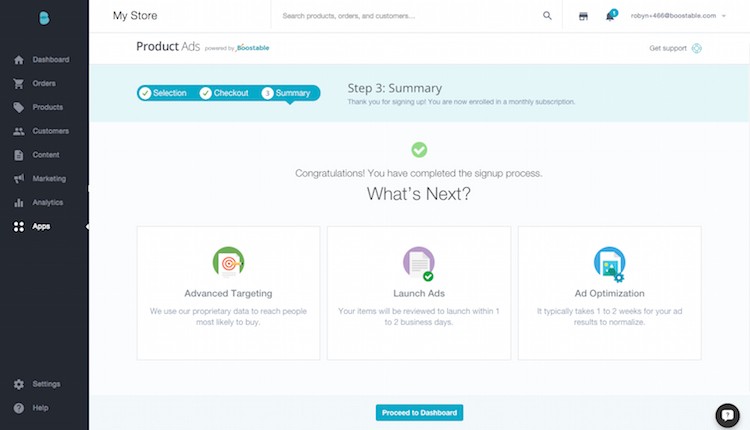Select the Summary step
Viewport: 750px width, 430px height.
coord(286,93)
